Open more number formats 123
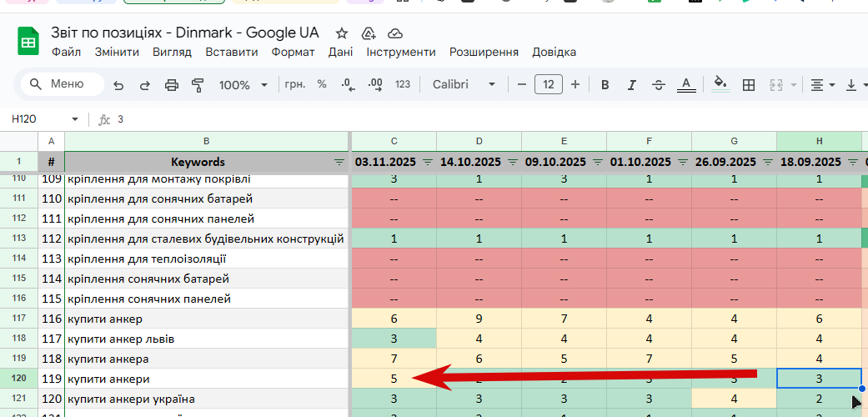 pos(403,84)
